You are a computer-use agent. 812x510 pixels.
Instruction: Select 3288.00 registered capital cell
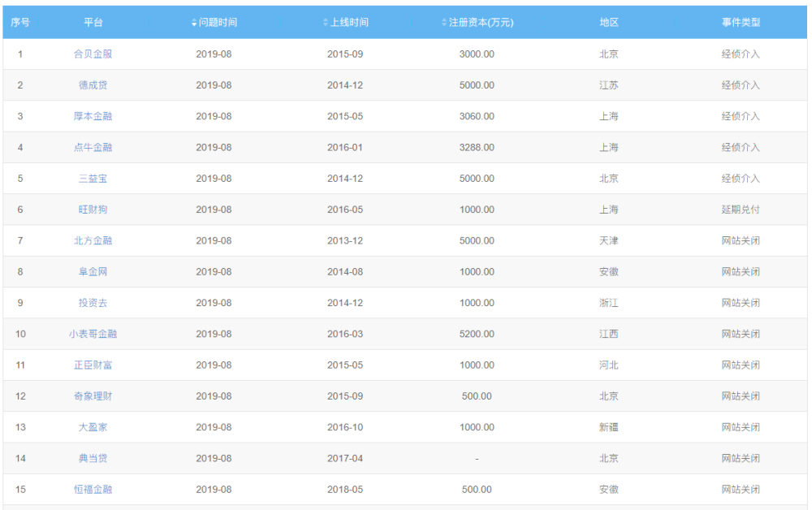click(x=477, y=147)
